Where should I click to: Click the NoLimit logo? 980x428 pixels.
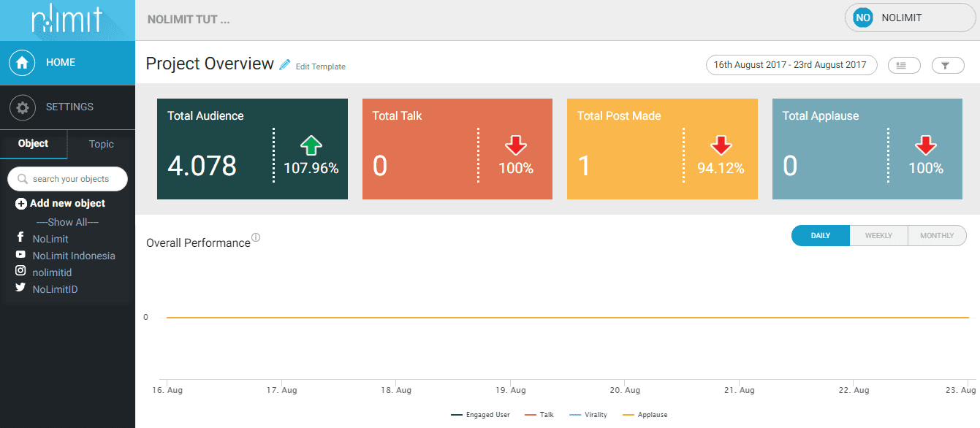click(x=67, y=20)
